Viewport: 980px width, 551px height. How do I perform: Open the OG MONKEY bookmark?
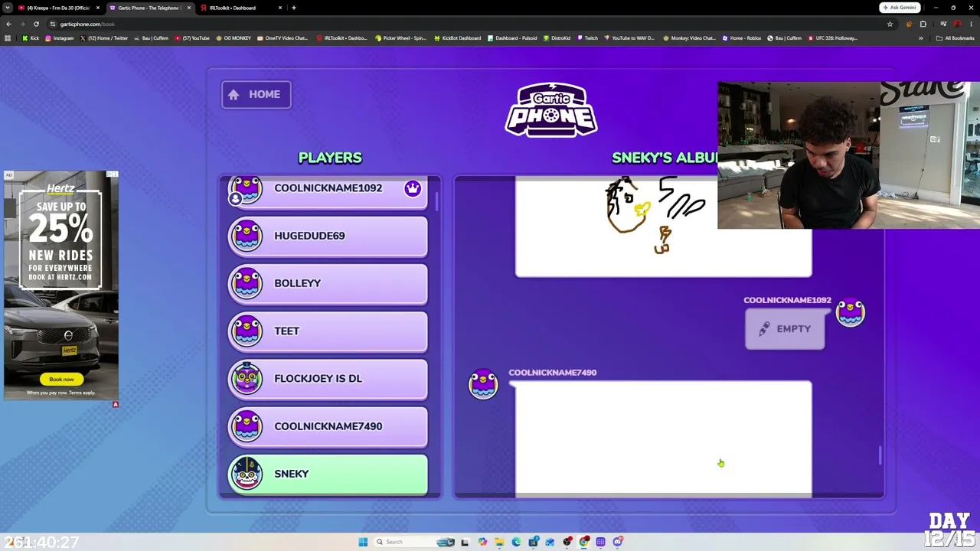[234, 38]
